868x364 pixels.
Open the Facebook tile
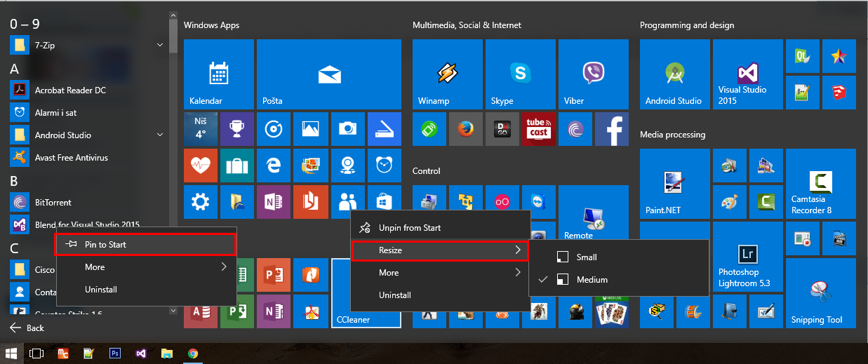point(612,129)
